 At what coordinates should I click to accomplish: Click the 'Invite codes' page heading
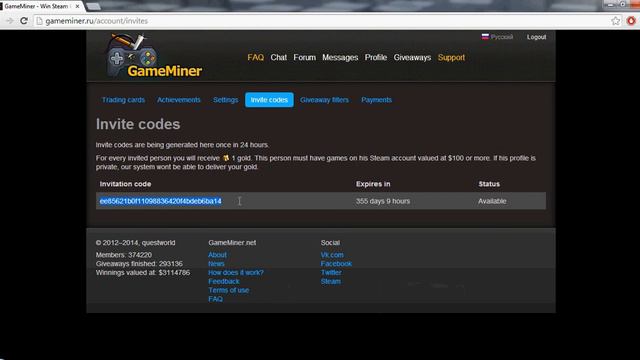coord(138,124)
